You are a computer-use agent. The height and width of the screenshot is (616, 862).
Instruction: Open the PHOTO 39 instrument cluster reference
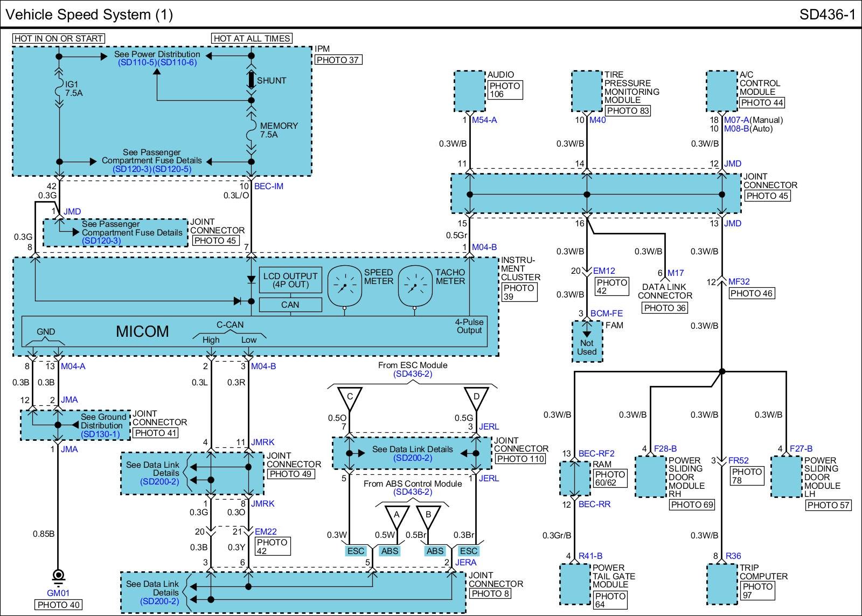click(519, 293)
